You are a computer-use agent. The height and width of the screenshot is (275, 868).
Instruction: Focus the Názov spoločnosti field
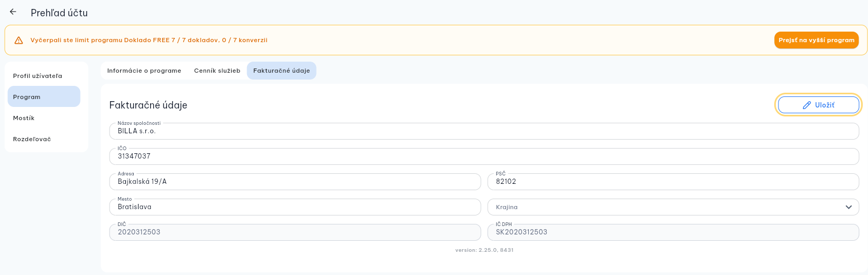pos(484,131)
